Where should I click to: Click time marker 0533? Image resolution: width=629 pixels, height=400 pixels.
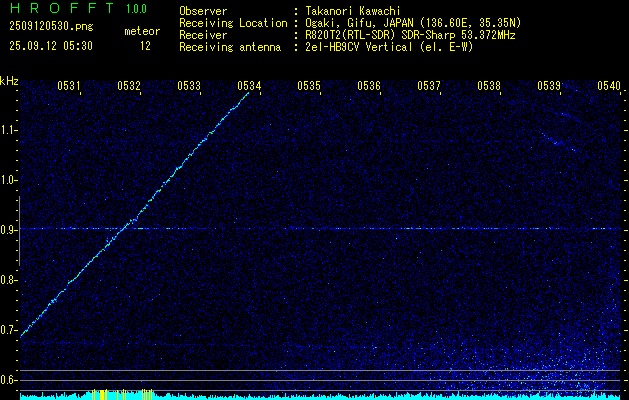[189, 85]
